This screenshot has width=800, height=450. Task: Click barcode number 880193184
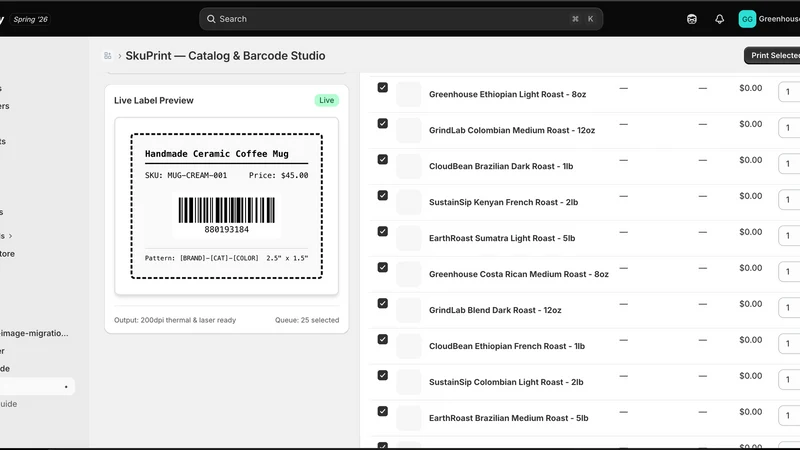click(227, 230)
